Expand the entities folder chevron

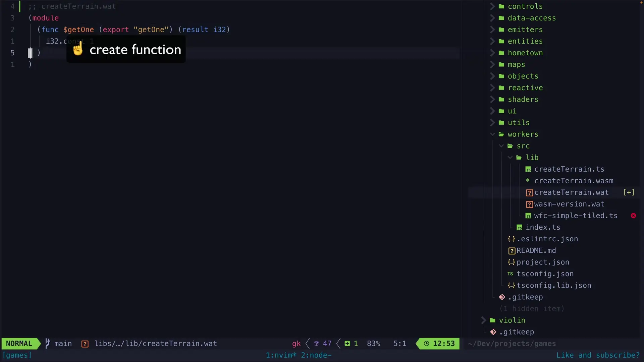pyautogui.click(x=492, y=41)
